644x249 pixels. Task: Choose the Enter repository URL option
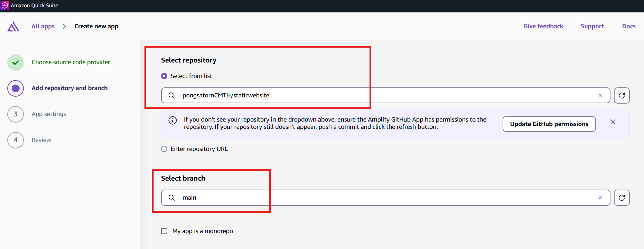click(x=164, y=149)
